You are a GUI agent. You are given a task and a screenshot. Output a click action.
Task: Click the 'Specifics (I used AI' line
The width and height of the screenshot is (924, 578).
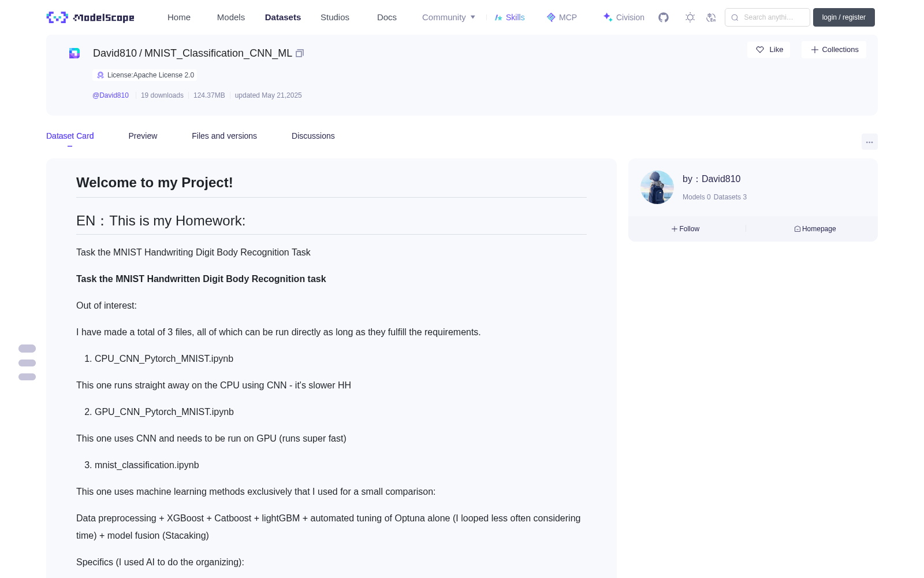tap(160, 562)
